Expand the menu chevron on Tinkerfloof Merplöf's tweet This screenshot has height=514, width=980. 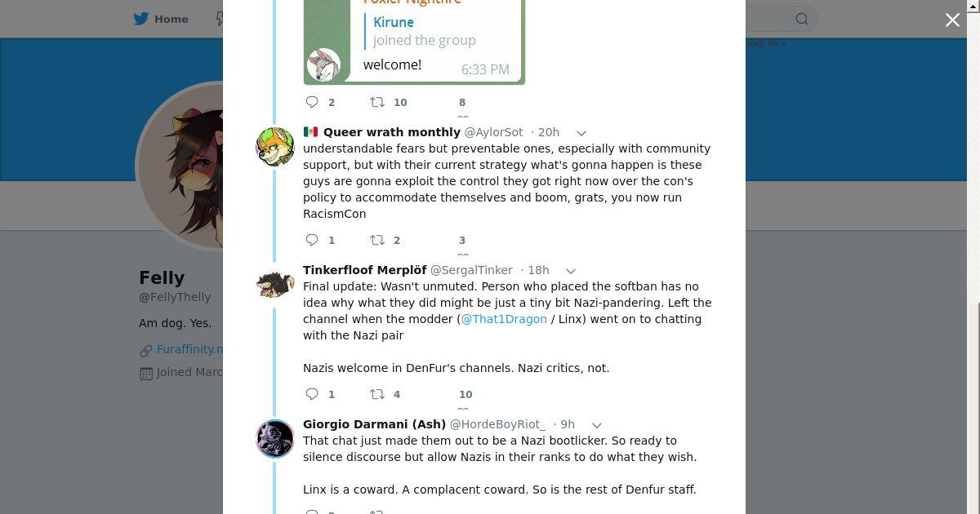[571, 270]
